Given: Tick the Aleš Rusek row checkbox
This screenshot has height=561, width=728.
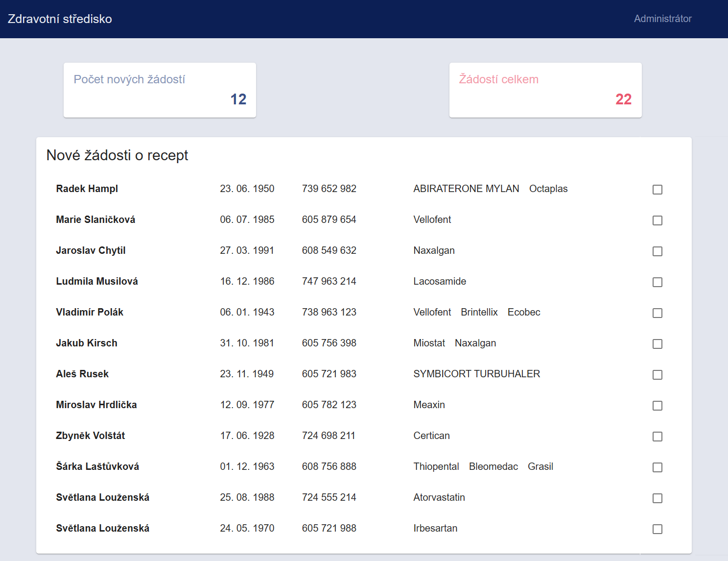Looking at the screenshot, I should (657, 375).
